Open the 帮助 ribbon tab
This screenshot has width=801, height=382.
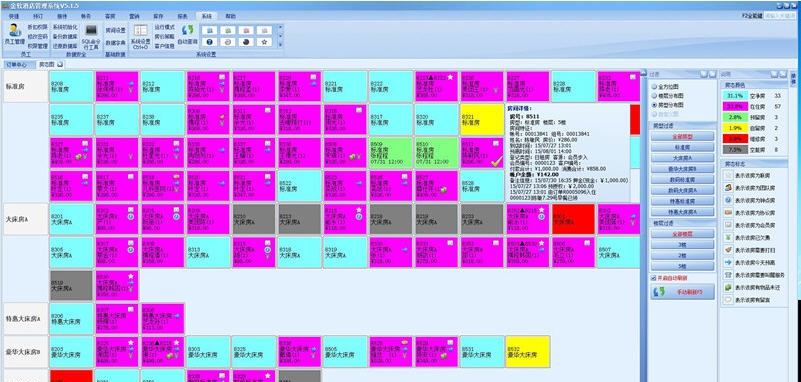click(231, 16)
